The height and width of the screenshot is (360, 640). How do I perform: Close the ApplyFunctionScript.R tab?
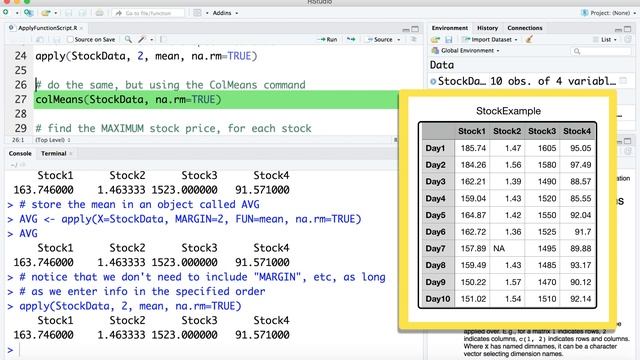pyautogui.click(x=82, y=28)
